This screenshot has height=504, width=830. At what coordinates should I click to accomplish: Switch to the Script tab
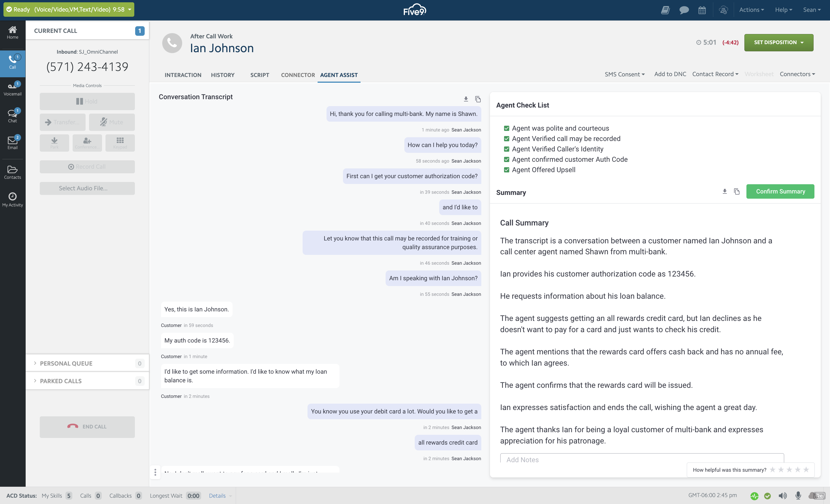coord(259,75)
